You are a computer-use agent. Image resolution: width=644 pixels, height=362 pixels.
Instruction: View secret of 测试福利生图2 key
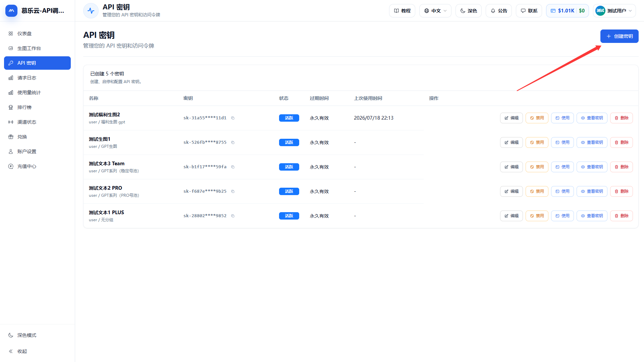pos(592,118)
